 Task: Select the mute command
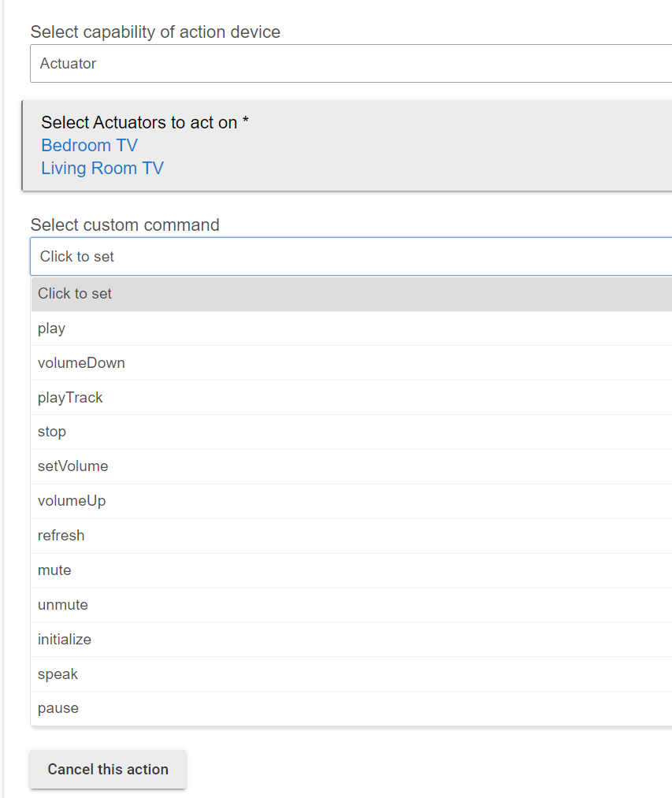pos(54,570)
